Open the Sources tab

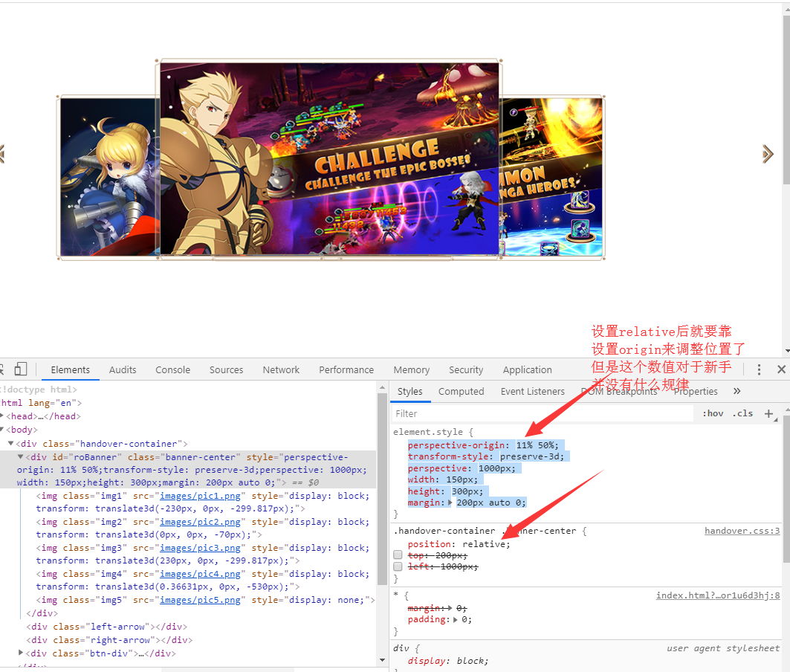226,369
